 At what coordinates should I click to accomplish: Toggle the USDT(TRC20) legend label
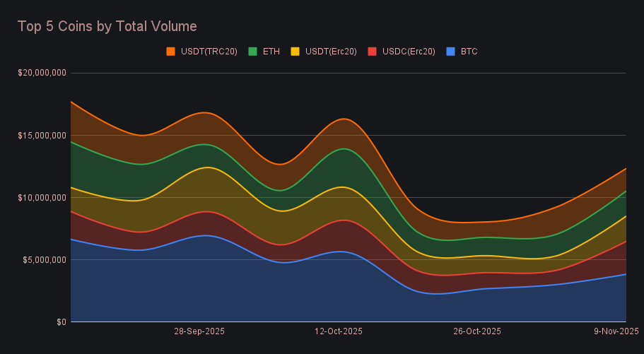[209, 52]
